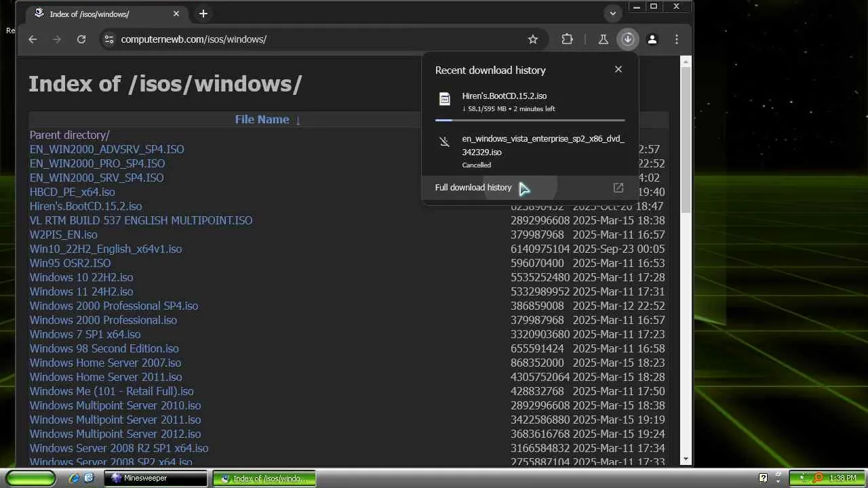Viewport: 868px width, 488px height.
Task: Download Windows Multipoint Server 2012.iso
Action: [115, 434]
